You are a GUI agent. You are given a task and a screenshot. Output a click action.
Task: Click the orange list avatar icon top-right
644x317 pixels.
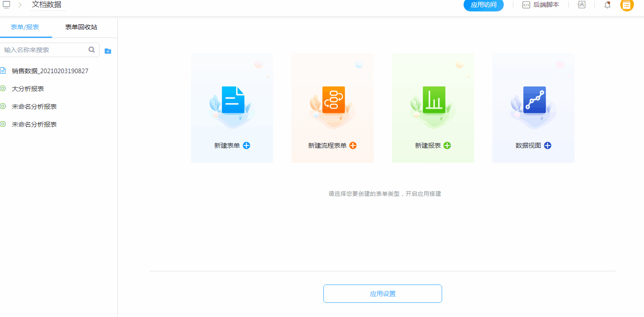click(x=627, y=5)
